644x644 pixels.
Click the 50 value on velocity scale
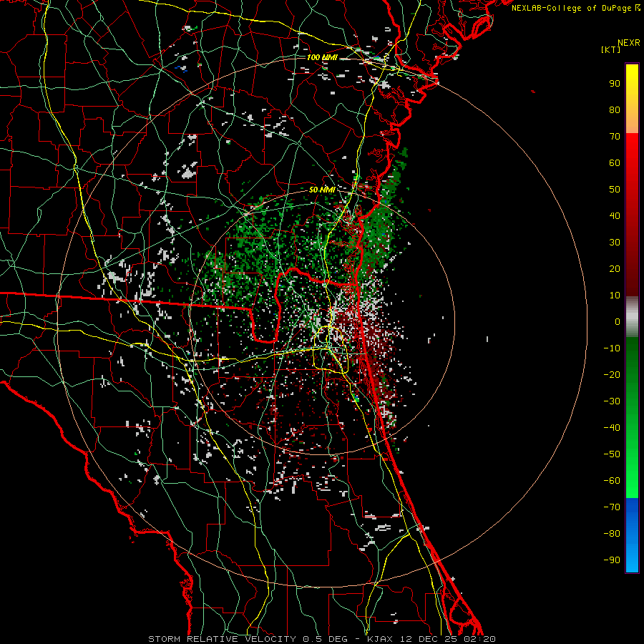click(x=615, y=190)
